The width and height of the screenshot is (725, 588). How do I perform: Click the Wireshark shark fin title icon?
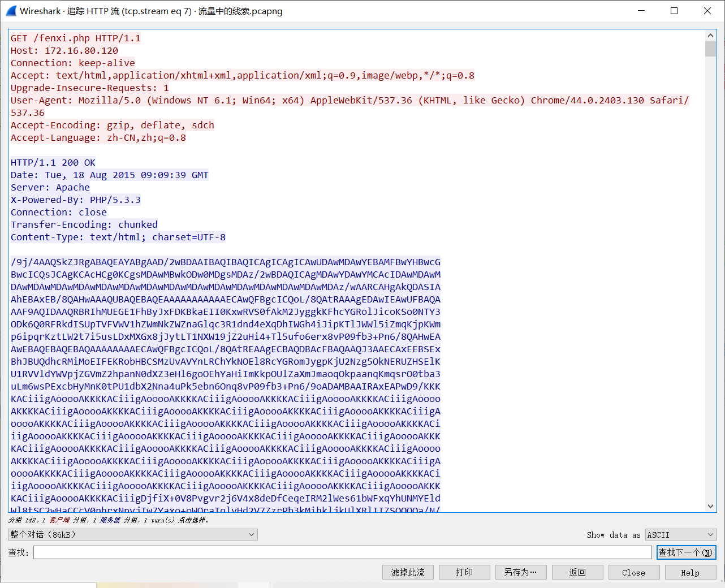pos(11,11)
